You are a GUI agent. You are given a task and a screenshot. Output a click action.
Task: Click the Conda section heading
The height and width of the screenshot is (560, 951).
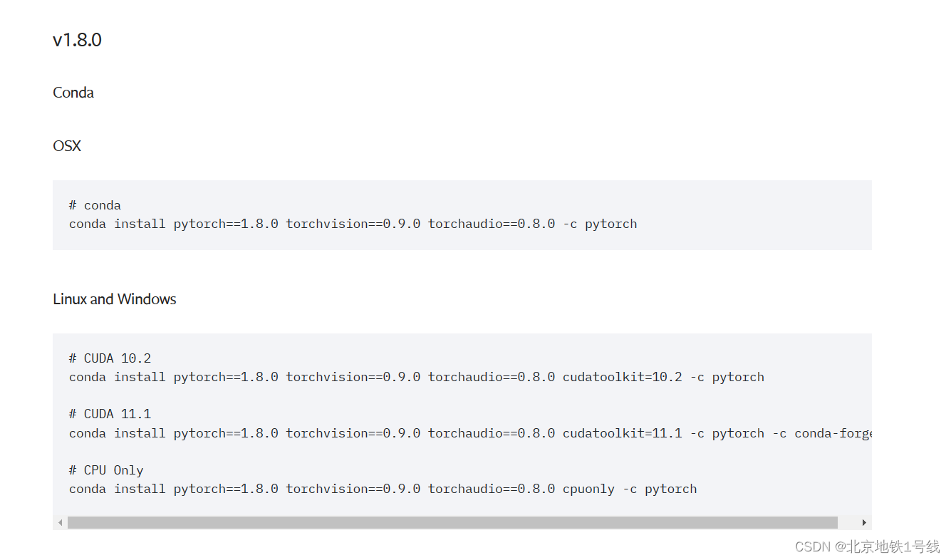tap(73, 92)
